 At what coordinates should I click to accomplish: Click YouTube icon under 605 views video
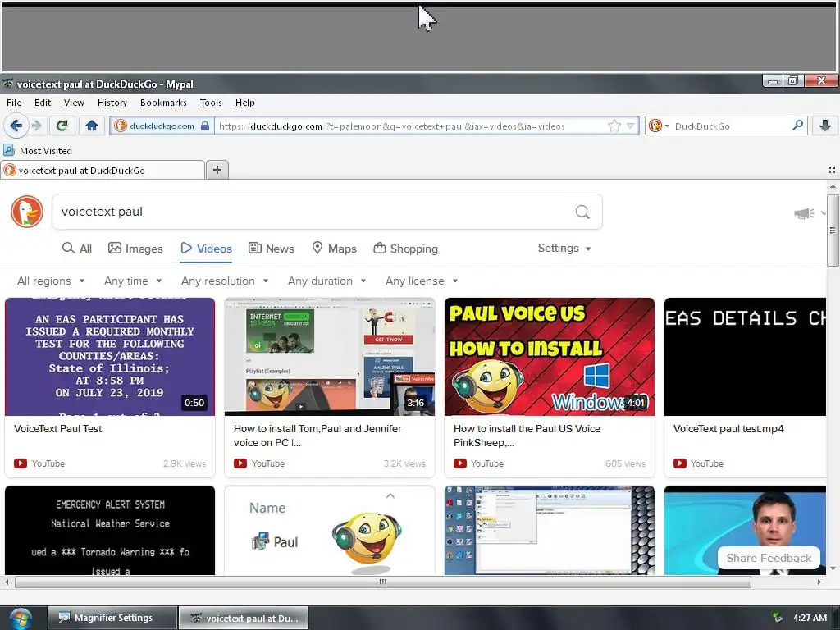(x=459, y=463)
